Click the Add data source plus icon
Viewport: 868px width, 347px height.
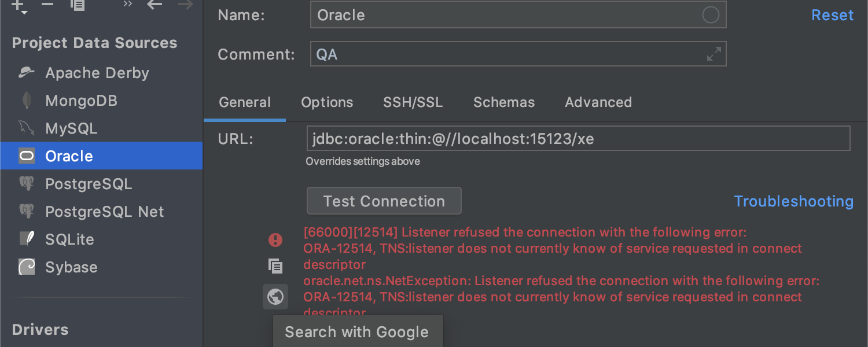point(19,6)
